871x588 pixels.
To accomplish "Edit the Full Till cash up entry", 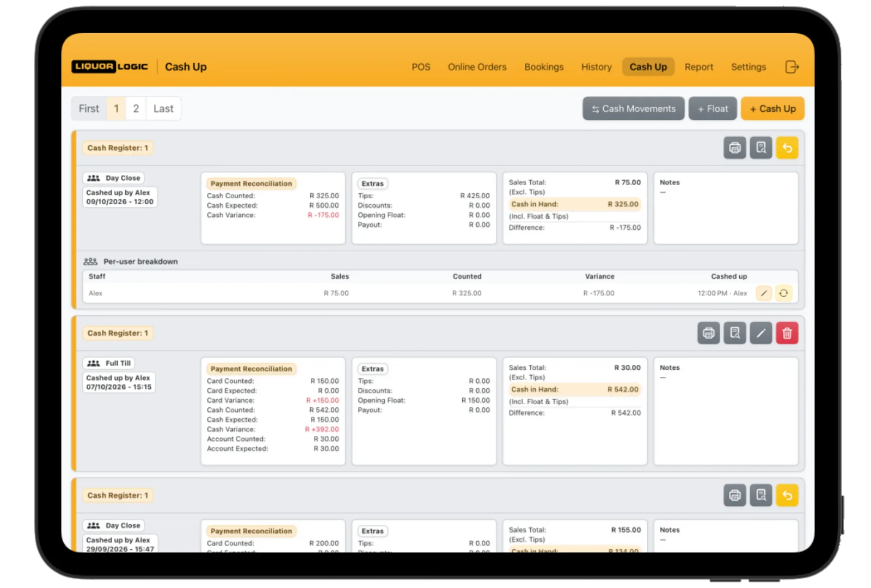I will coord(761,333).
